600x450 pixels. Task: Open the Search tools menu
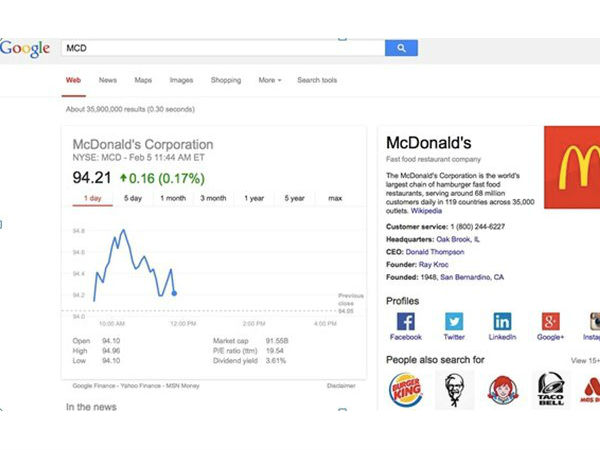tap(317, 80)
